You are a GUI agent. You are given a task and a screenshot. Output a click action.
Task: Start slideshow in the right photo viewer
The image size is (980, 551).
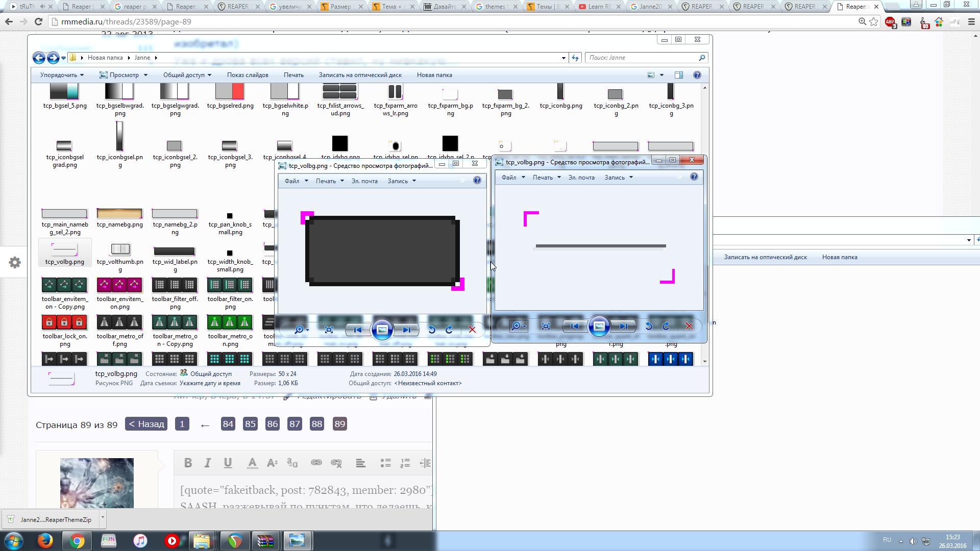pyautogui.click(x=599, y=326)
